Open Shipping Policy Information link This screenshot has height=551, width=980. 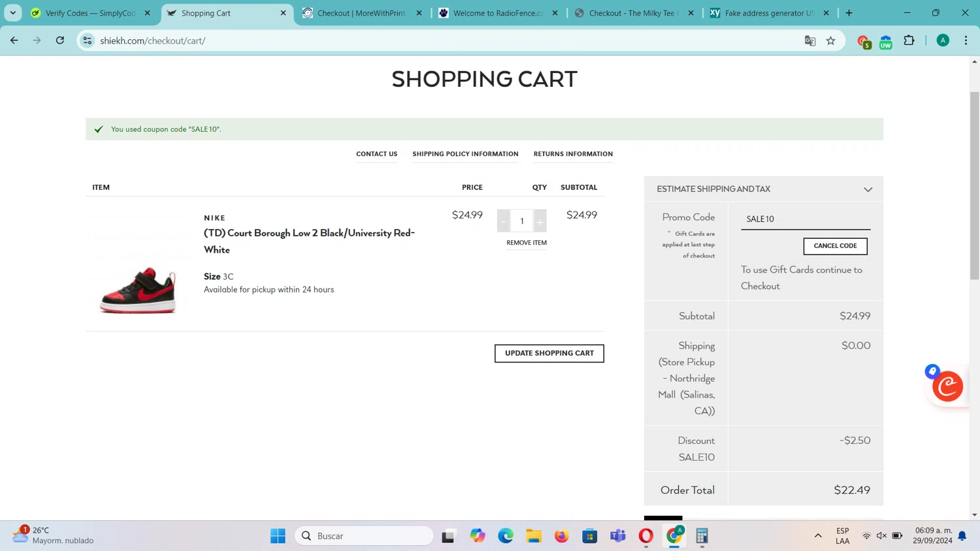465,154
